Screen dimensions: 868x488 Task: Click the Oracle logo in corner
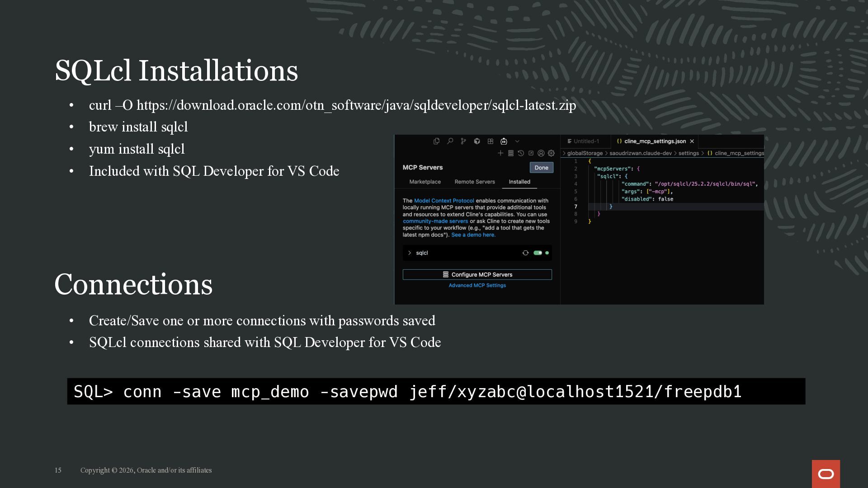pos(826,474)
